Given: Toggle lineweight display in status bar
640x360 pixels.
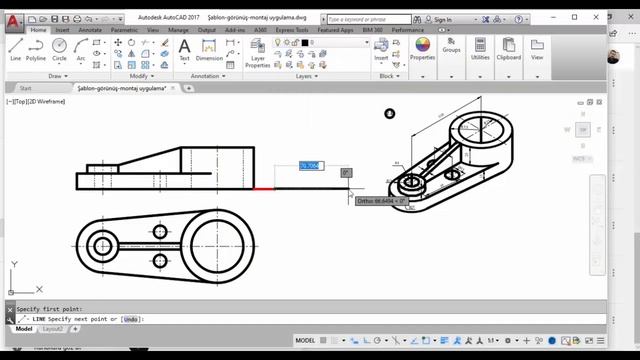Looking at the screenshot, I should point(444,340).
